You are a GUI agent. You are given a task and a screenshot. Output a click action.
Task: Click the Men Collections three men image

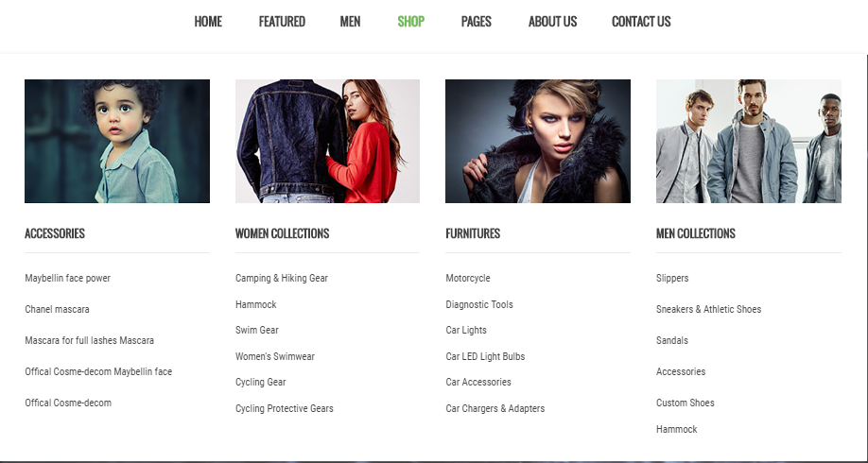tap(749, 141)
